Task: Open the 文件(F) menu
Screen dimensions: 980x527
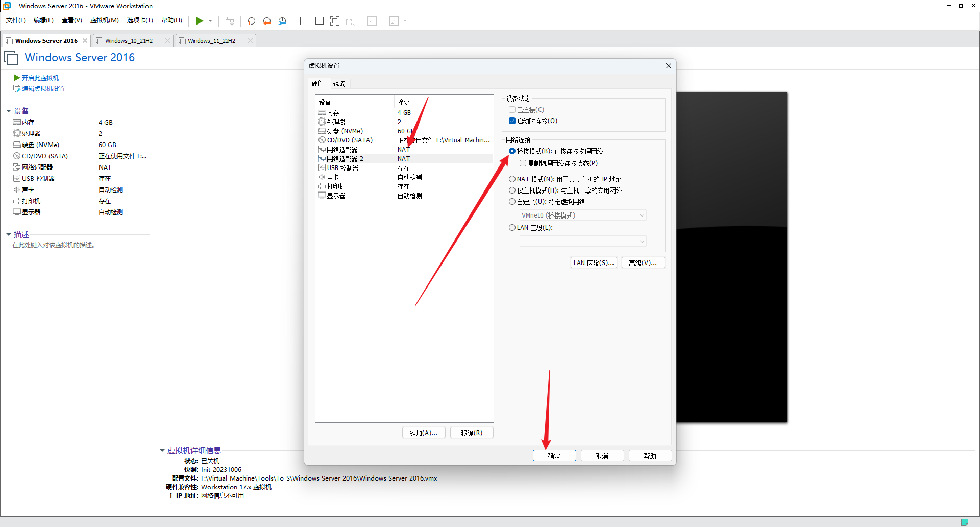Action: pyautogui.click(x=16, y=20)
